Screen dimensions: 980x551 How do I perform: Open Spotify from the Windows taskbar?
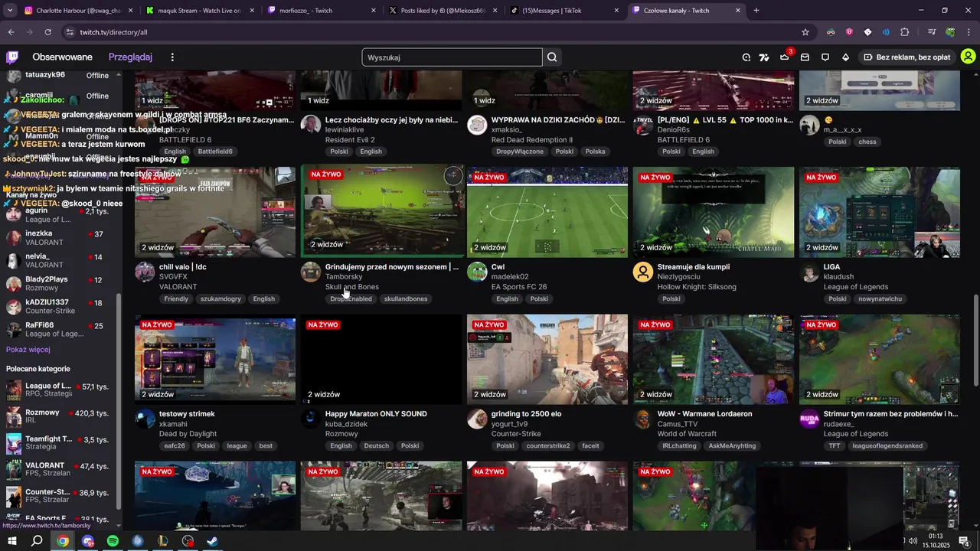(113, 541)
